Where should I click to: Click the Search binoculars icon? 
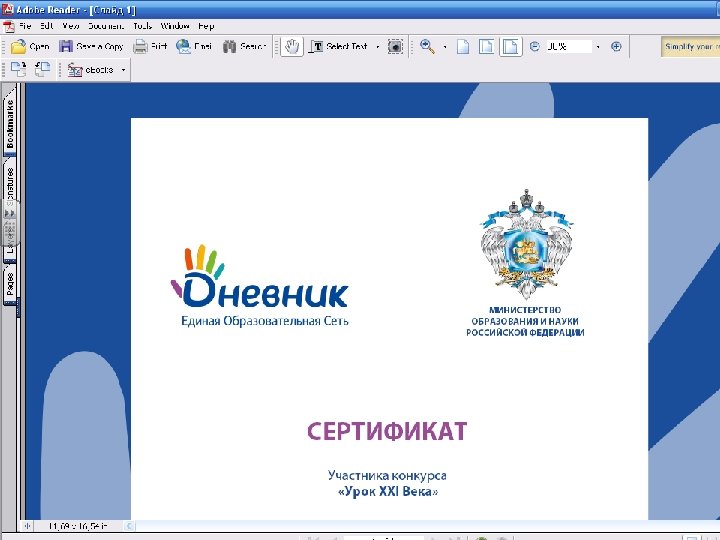coord(229,46)
